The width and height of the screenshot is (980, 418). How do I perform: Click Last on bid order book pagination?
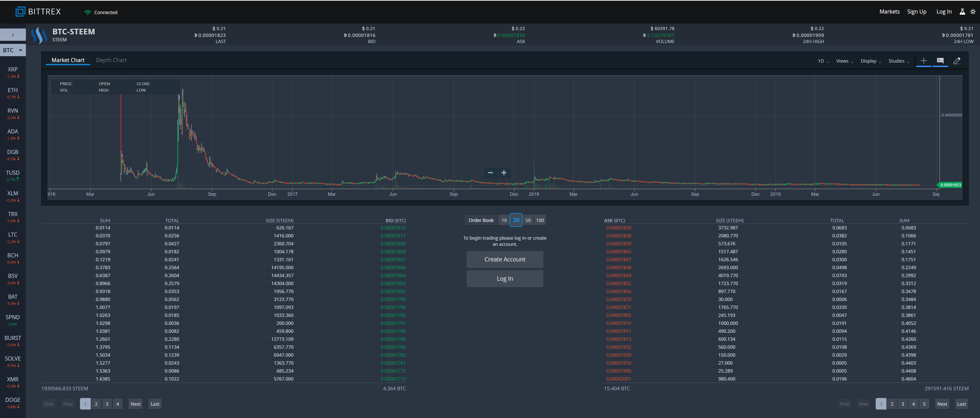coord(155,404)
